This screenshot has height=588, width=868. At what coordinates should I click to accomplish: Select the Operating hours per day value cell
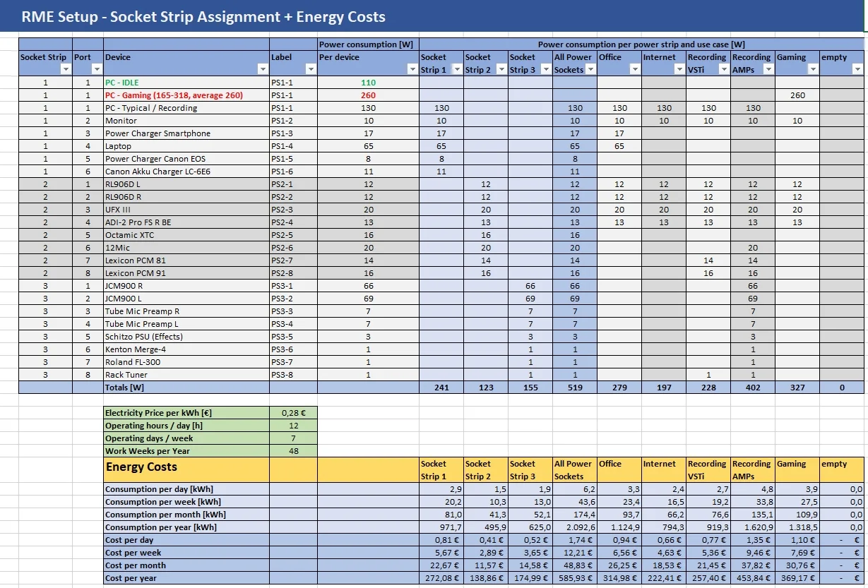[x=293, y=426]
